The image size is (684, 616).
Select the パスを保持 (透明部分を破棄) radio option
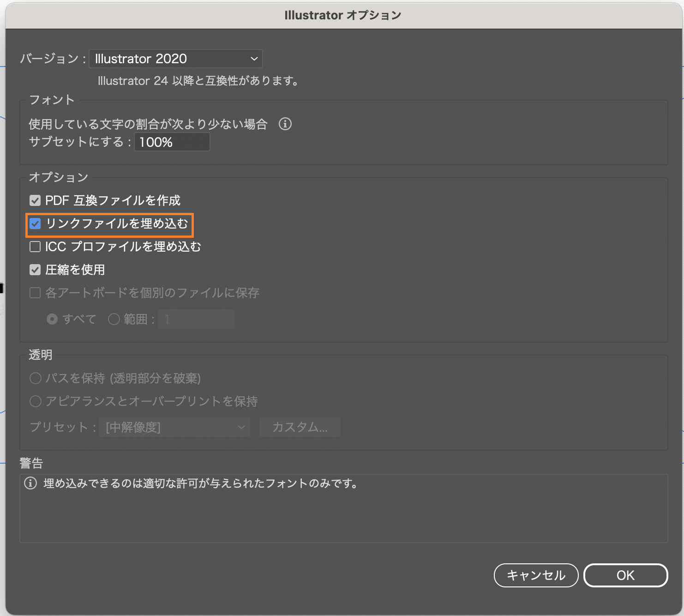tap(36, 379)
